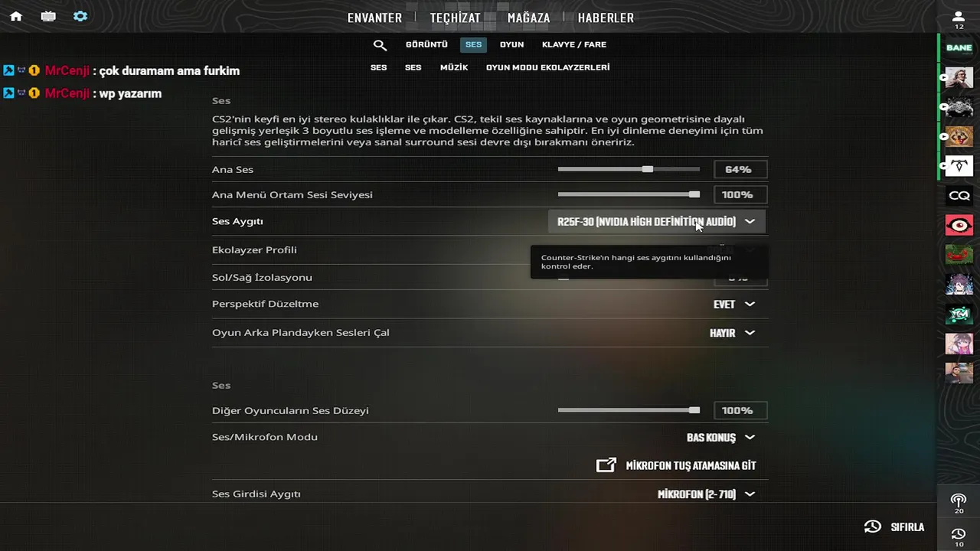980x551 pixels.
Task: Click MİKROFON TUŞ ATAMASINA GİT link
Action: tap(676, 465)
